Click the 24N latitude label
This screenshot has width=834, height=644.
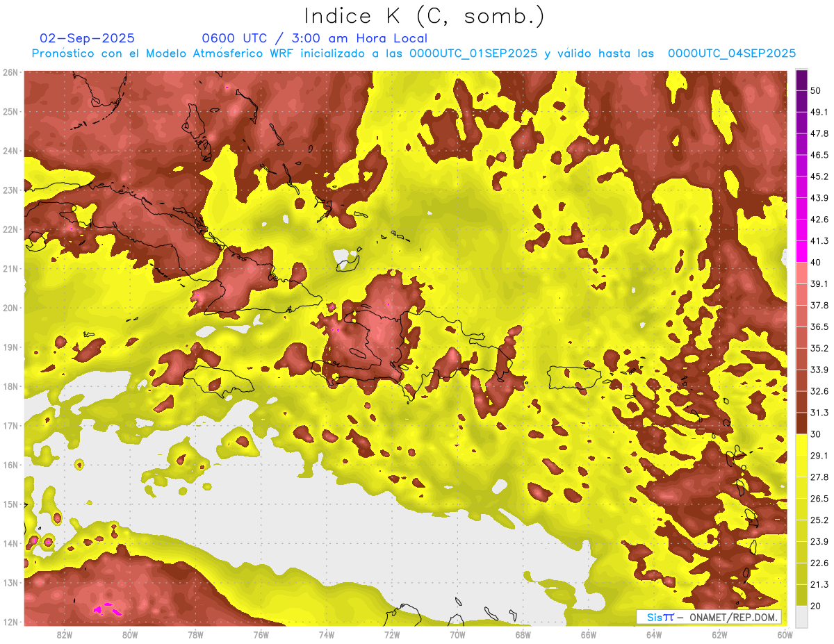[10, 151]
